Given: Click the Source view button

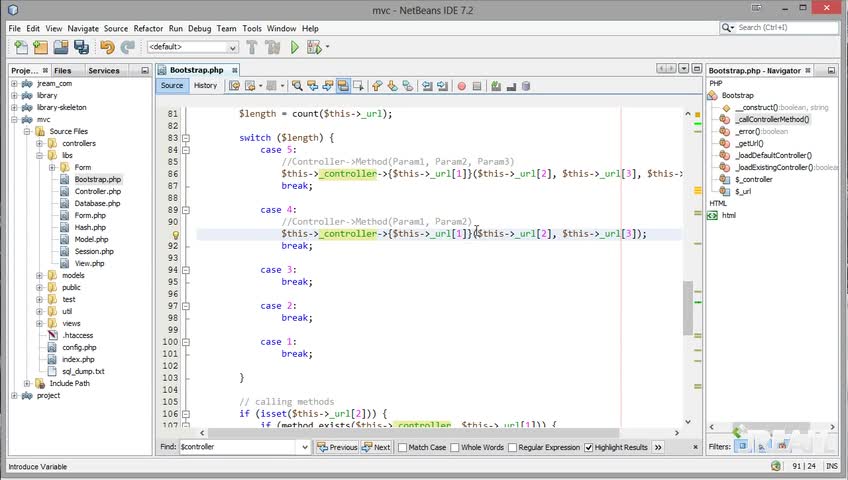Looking at the screenshot, I should 172,85.
